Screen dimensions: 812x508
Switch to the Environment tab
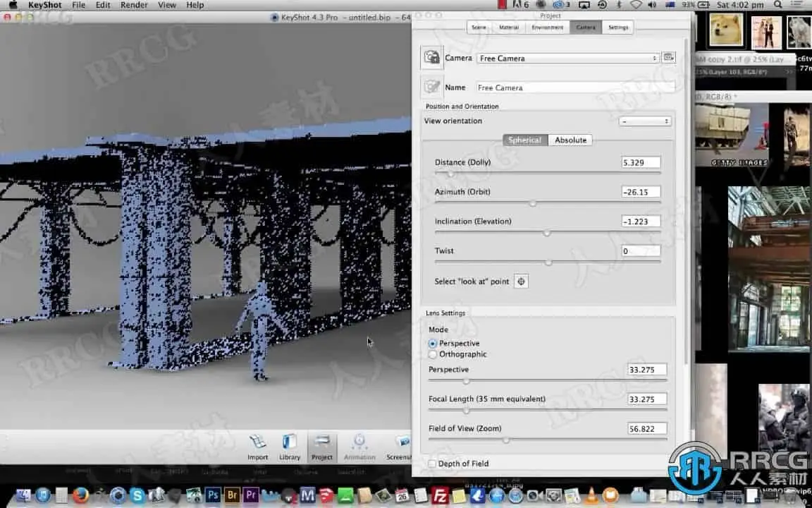pyautogui.click(x=547, y=28)
